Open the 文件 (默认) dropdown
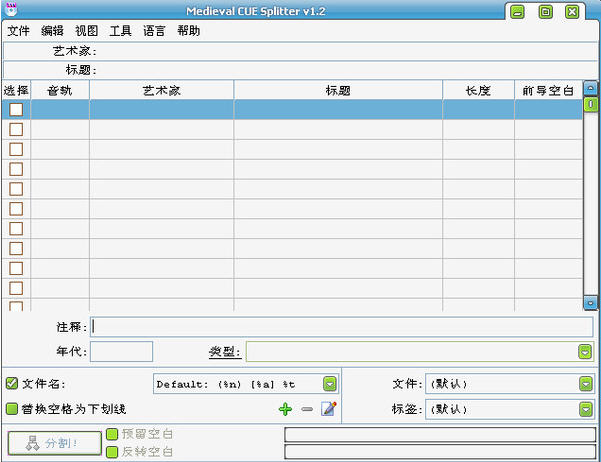The height and width of the screenshot is (462, 601). pyautogui.click(x=585, y=384)
